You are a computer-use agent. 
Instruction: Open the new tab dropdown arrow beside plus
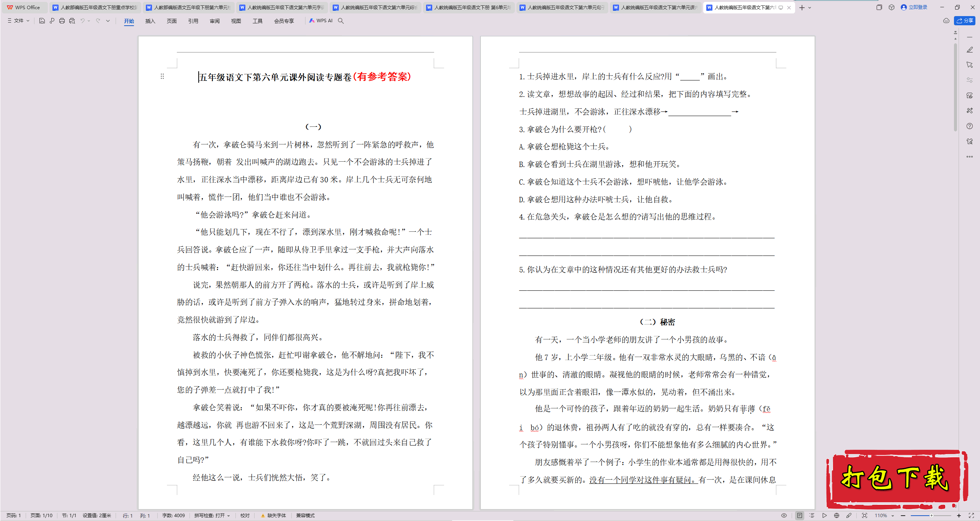[810, 8]
